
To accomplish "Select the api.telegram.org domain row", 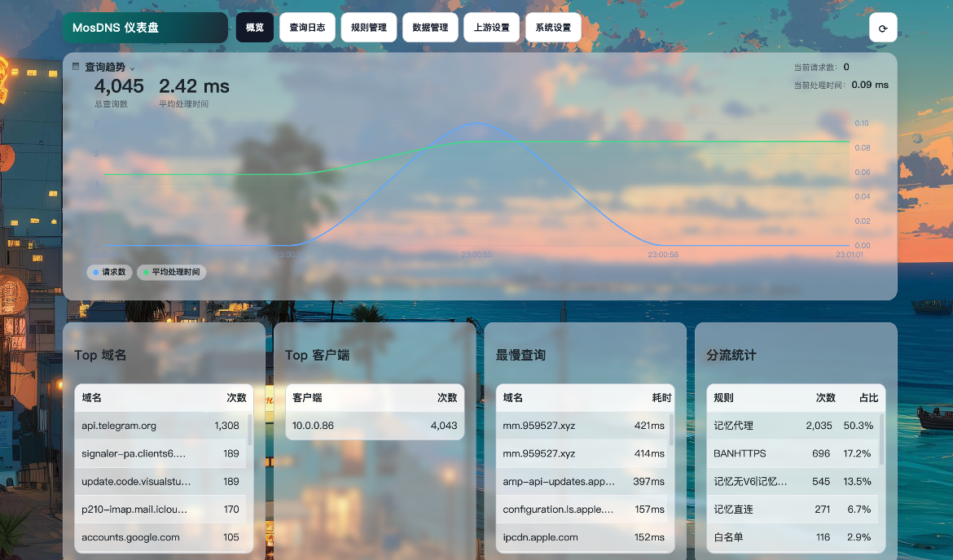I will point(160,426).
